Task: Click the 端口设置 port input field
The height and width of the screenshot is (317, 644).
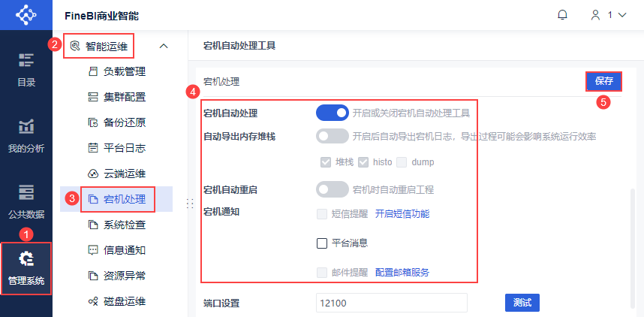Action: 391,303
